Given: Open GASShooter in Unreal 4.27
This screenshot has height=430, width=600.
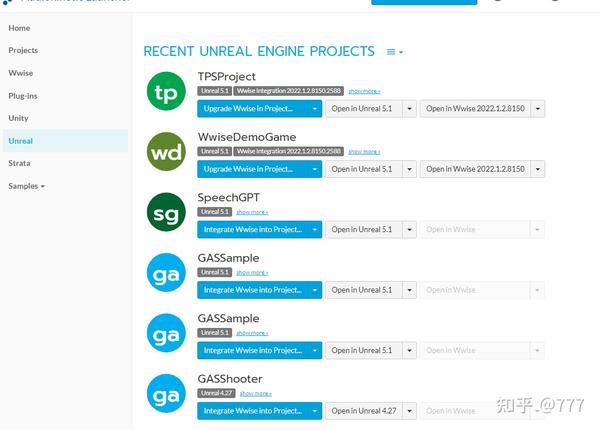Looking at the screenshot, I should click(x=364, y=411).
